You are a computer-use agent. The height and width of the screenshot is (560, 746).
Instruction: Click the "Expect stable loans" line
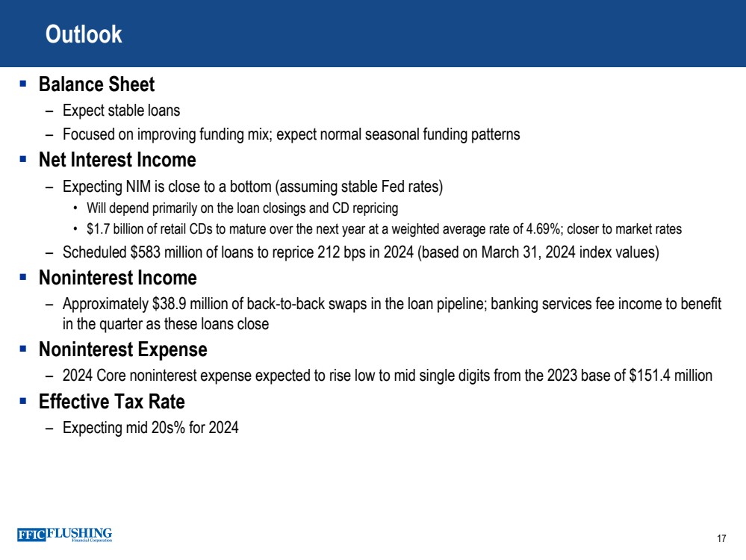pos(121,111)
